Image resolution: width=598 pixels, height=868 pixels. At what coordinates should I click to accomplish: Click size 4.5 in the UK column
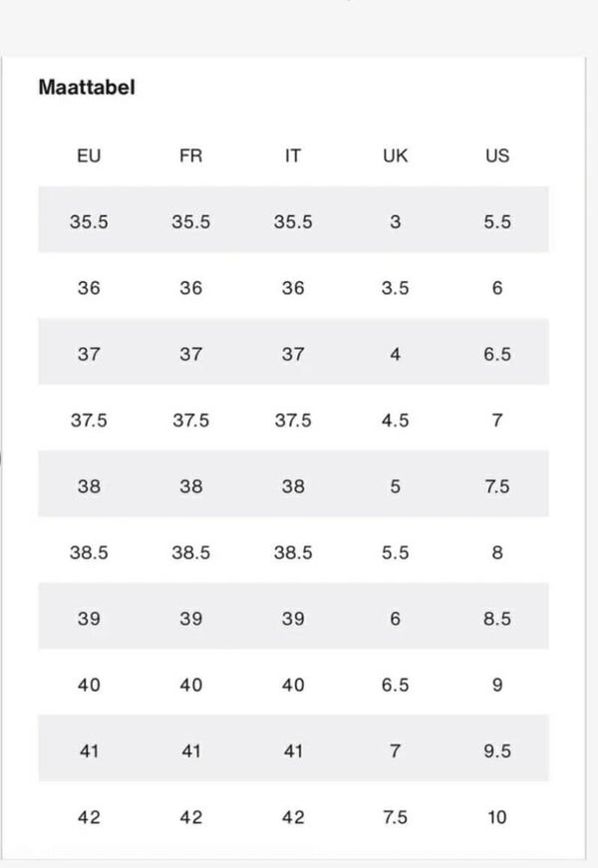tap(396, 421)
